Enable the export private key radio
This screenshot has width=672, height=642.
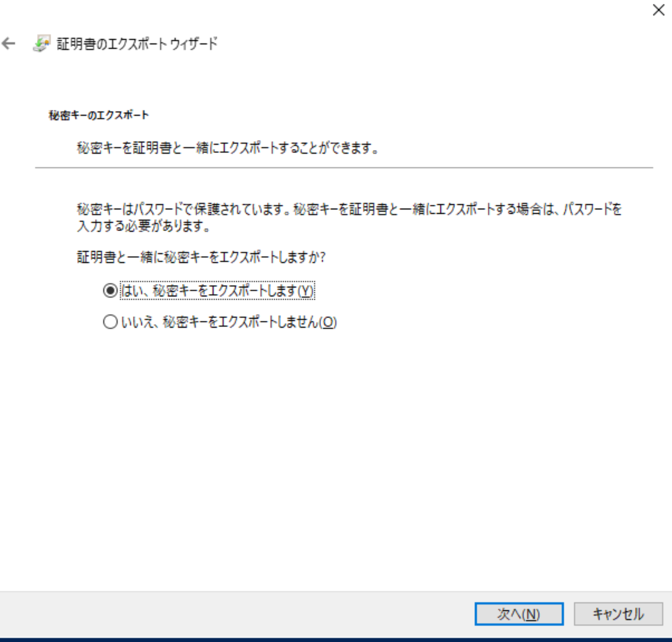coord(110,291)
